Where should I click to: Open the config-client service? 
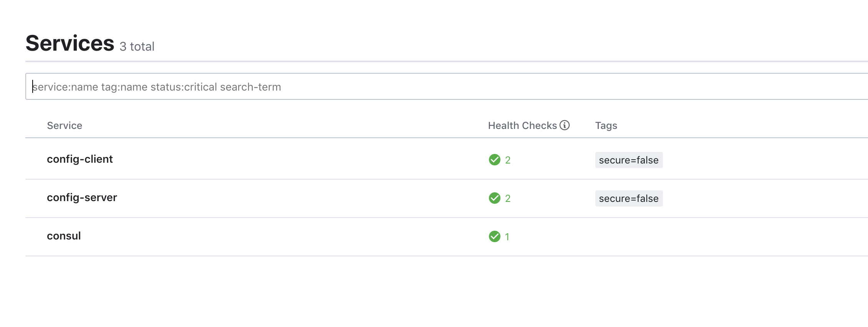pos(80,159)
